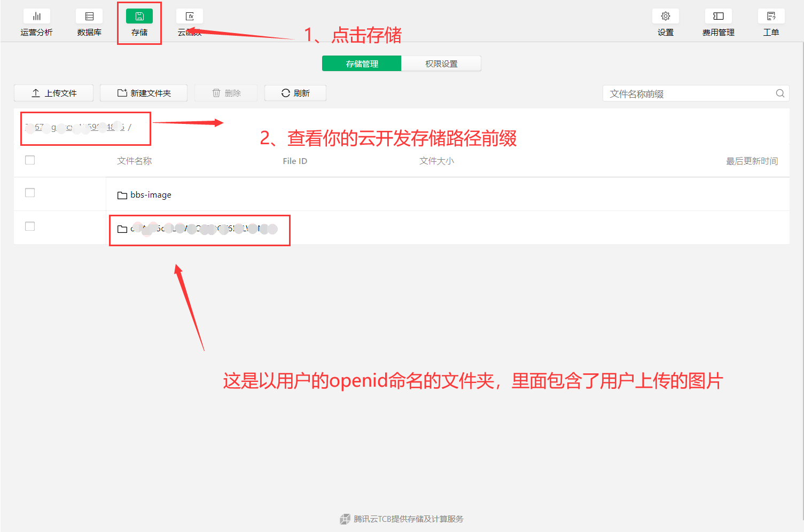804x532 pixels.
Task: Open the bbs-image folder
Action: [151, 195]
